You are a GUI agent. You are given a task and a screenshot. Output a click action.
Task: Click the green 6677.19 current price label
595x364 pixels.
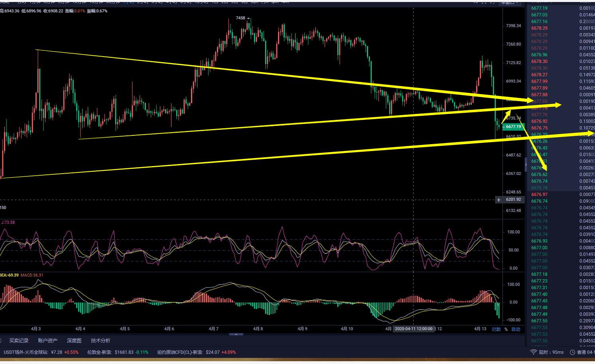[x=513, y=127]
